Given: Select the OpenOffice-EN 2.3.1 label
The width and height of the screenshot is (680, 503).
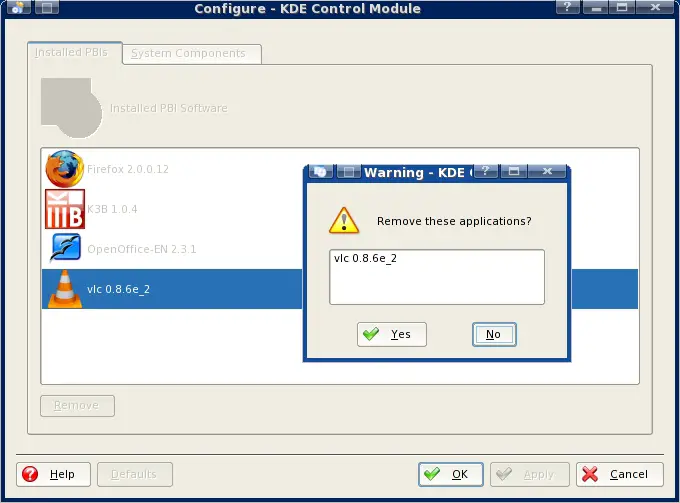Looking at the screenshot, I should (142, 249).
